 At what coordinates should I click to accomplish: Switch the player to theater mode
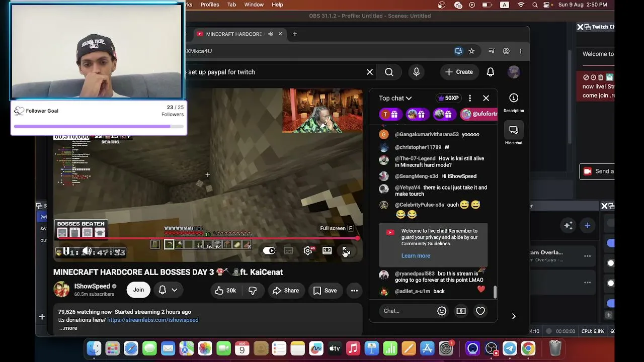click(327, 250)
